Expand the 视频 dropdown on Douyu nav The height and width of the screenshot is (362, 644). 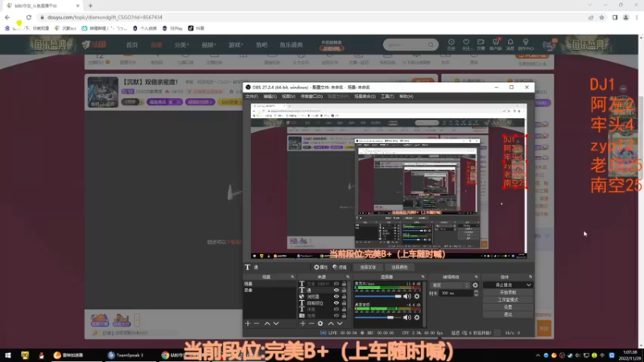point(208,45)
